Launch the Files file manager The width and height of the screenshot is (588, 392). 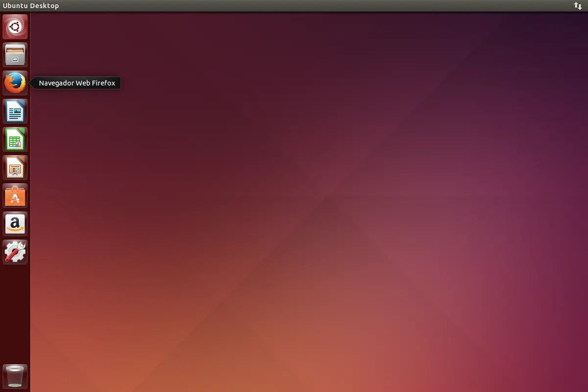click(x=15, y=55)
